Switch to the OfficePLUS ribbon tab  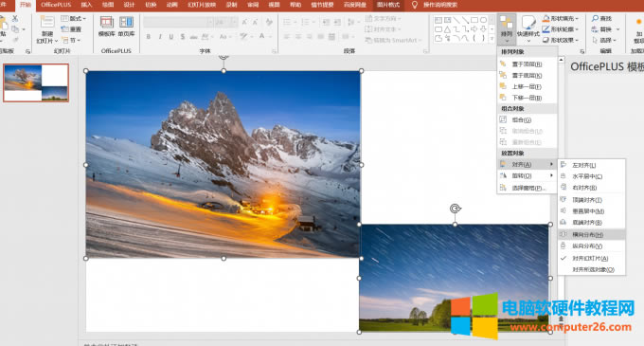(56, 5)
